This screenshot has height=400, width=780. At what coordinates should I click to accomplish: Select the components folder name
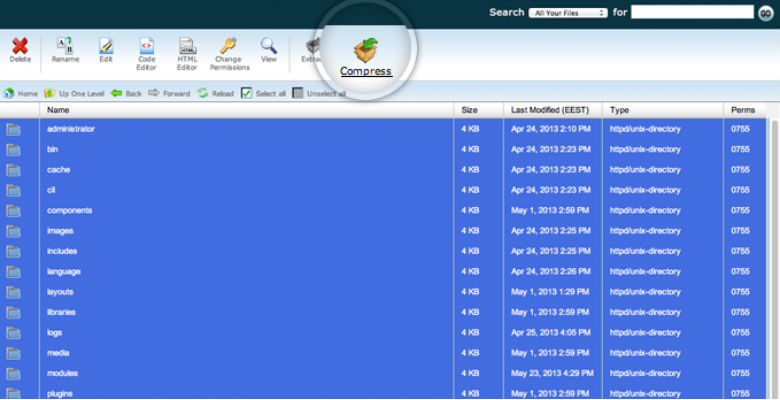click(x=69, y=210)
